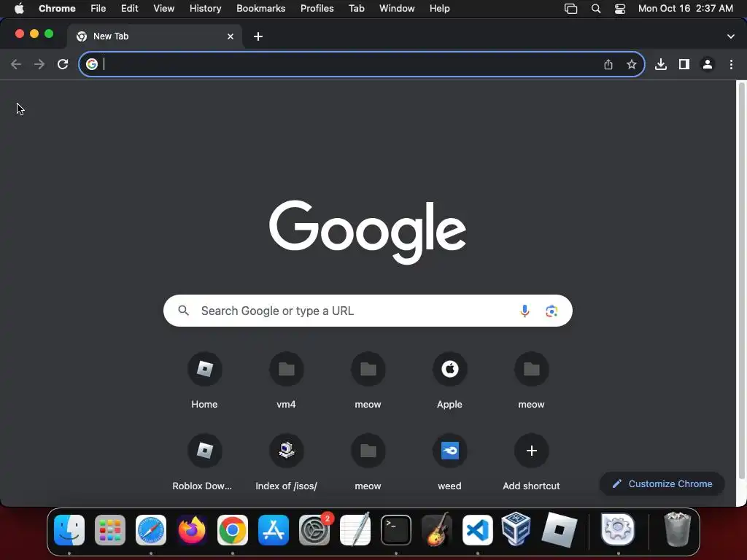Open TextEdit from the dock
The width and height of the screenshot is (747, 560).
(x=355, y=529)
